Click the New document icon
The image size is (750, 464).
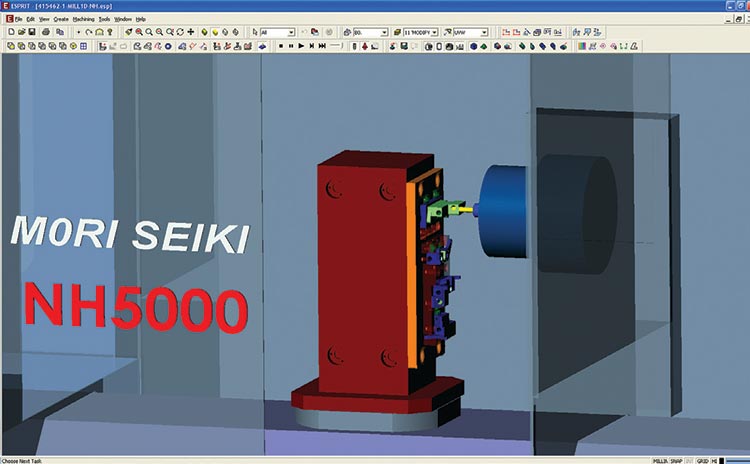(11, 32)
